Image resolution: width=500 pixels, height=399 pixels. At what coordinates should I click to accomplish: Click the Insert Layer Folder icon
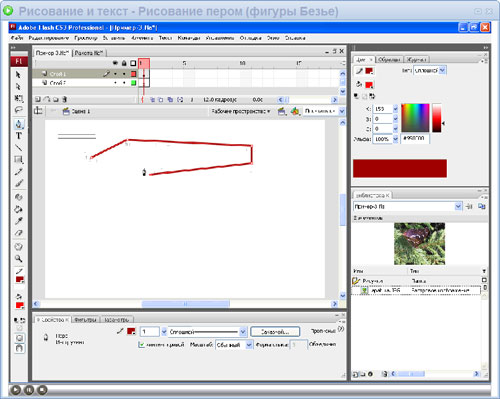point(56,99)
